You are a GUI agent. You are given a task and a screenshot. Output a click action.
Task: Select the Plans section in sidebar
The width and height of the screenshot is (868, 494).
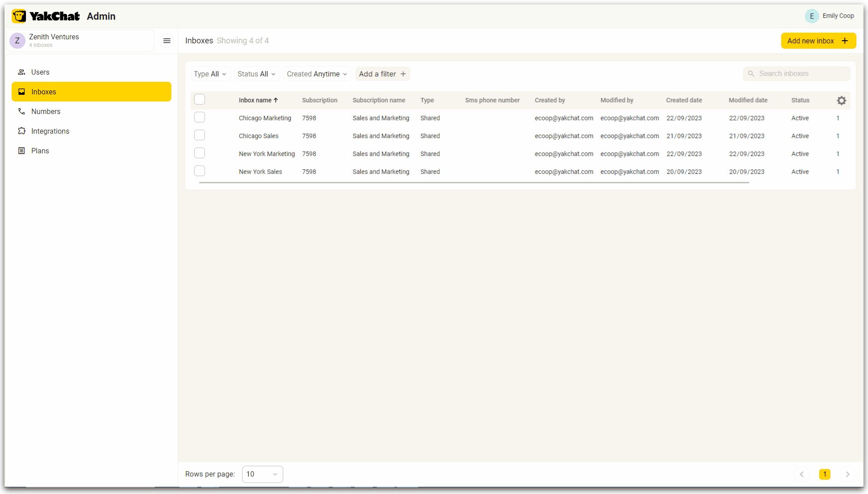(40, 151)
